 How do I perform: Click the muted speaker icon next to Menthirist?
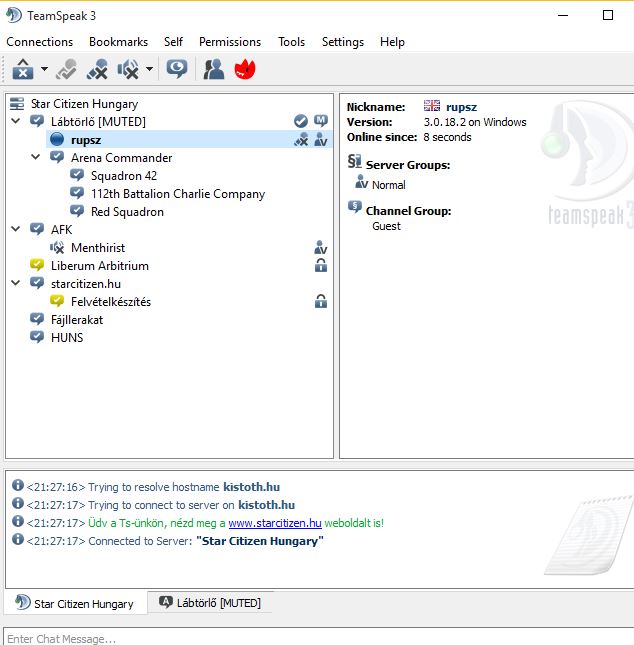pyautogui.click(x=57, y=247)
